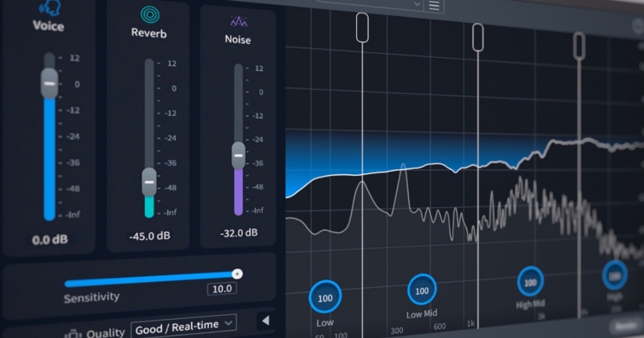Click the Voice head icon
The width and height of the screenshot is (644, 338).
pos(49,8)
